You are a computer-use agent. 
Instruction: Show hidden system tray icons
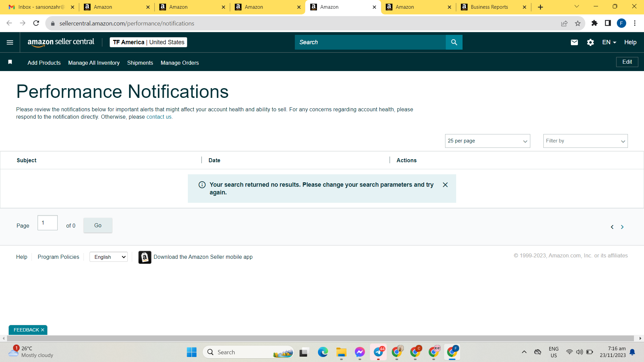[x=524, y=352]
